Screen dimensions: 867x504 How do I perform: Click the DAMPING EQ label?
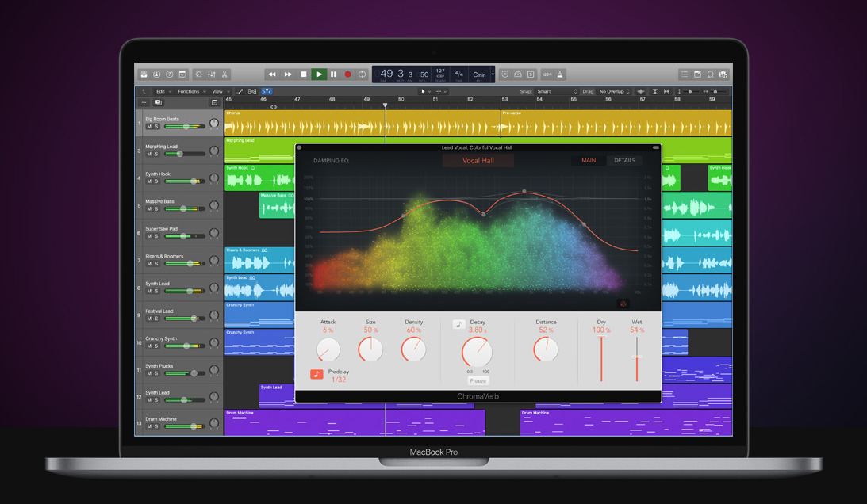point(332,161)
